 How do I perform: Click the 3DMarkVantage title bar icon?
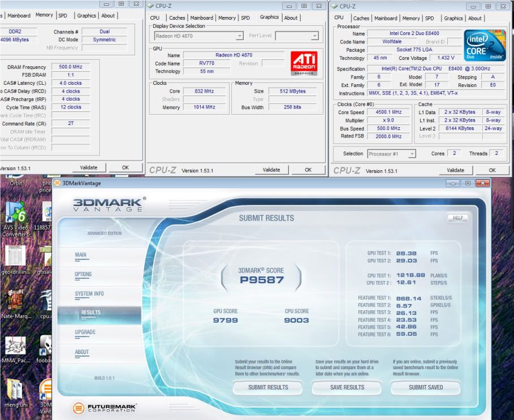(57, 183)
